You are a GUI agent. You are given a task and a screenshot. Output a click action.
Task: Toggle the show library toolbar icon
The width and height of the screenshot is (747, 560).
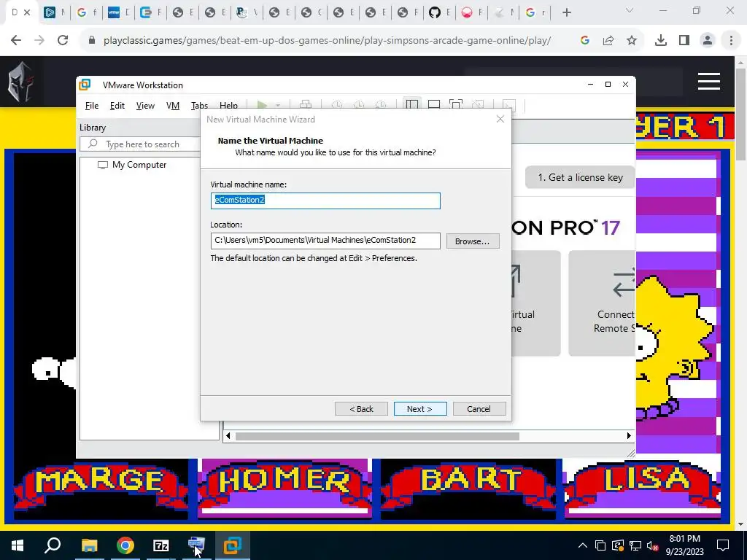coord(412,105)
